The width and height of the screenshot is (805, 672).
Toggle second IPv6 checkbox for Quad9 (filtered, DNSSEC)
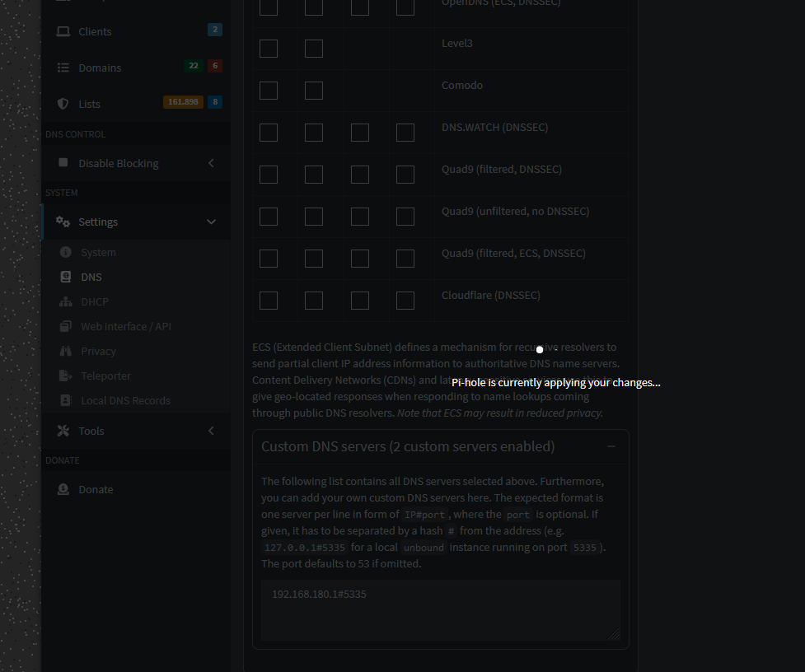coord(405,175)
